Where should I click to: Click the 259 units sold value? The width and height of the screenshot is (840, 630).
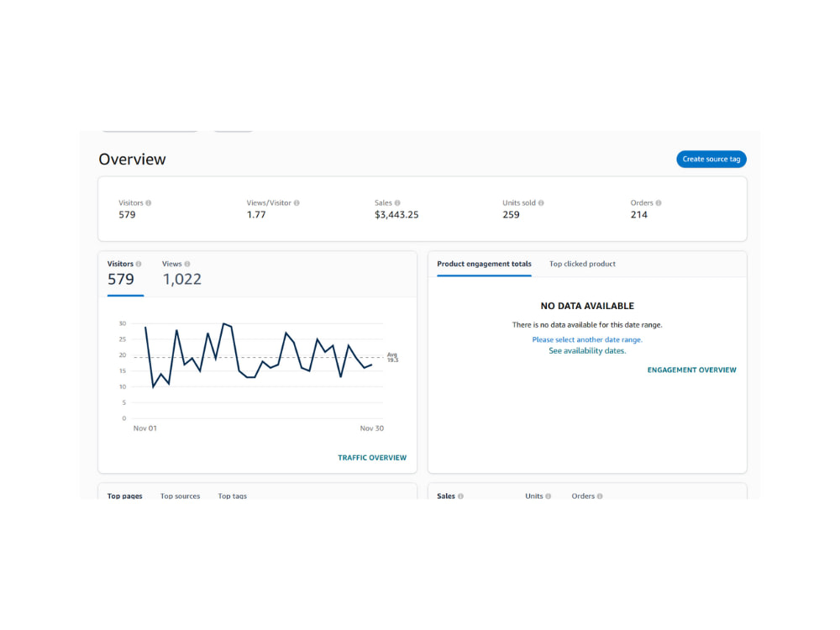(511, 215)
